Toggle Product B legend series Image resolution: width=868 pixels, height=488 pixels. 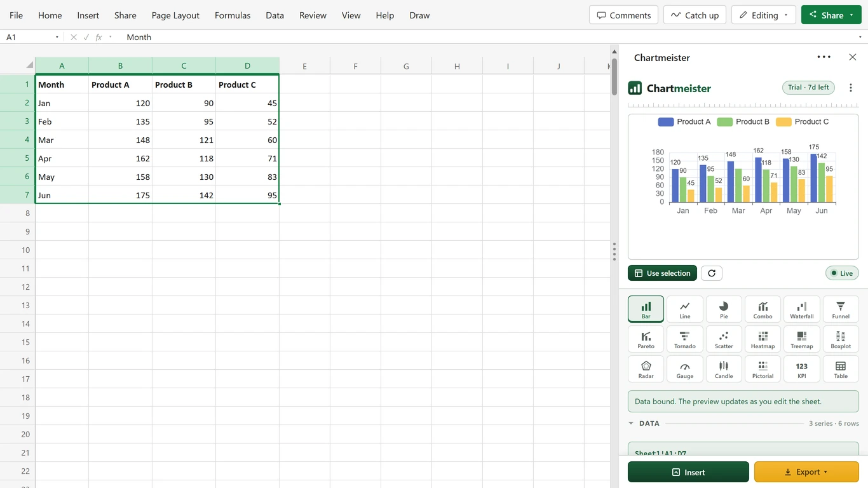click(x=743, y=122)
